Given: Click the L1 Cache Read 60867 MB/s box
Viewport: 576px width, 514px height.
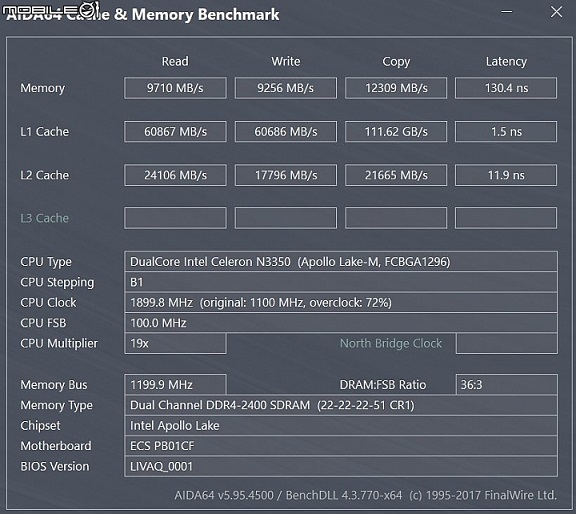Looking at the screenshot, I should coord(175,132).
